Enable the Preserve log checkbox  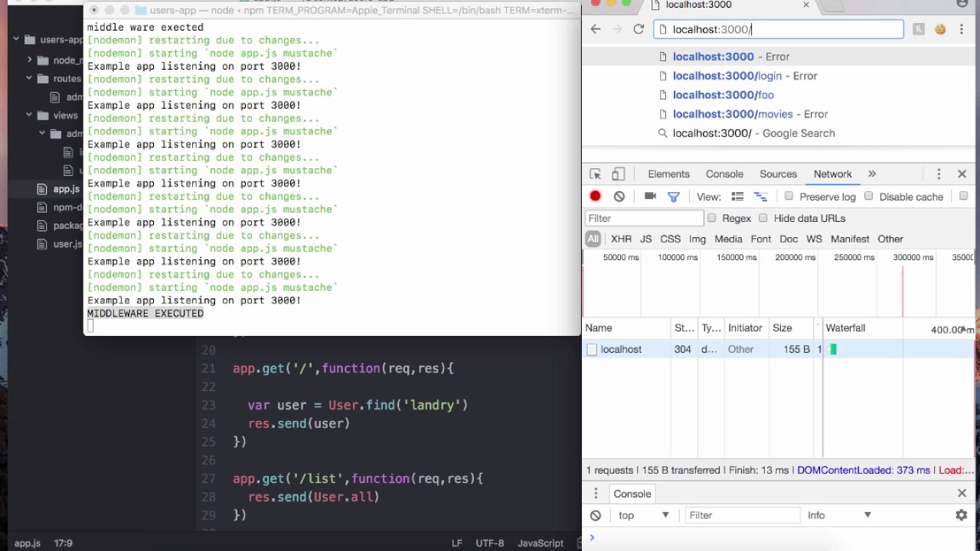point(789,196)
